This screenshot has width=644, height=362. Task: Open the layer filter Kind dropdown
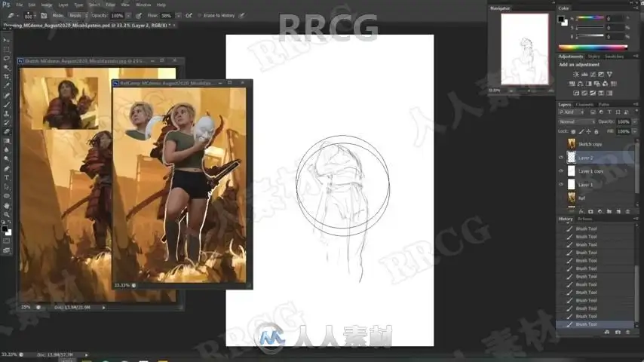click(x=571, y=112)
